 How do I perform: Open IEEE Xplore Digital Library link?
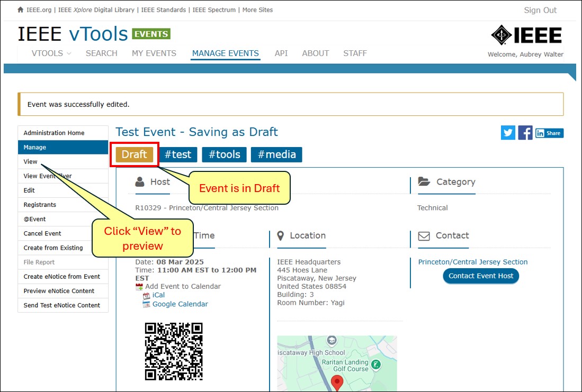[x=96, y=10]
